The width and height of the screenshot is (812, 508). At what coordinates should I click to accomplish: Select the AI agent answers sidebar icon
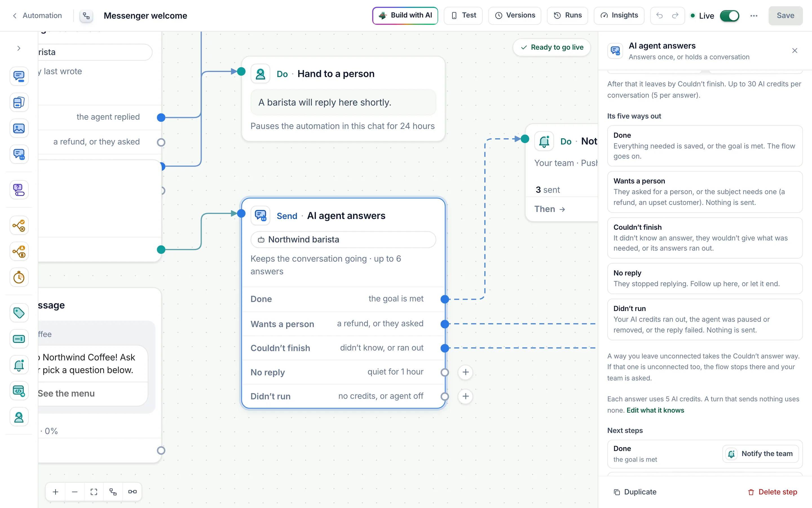pos(19,154)
